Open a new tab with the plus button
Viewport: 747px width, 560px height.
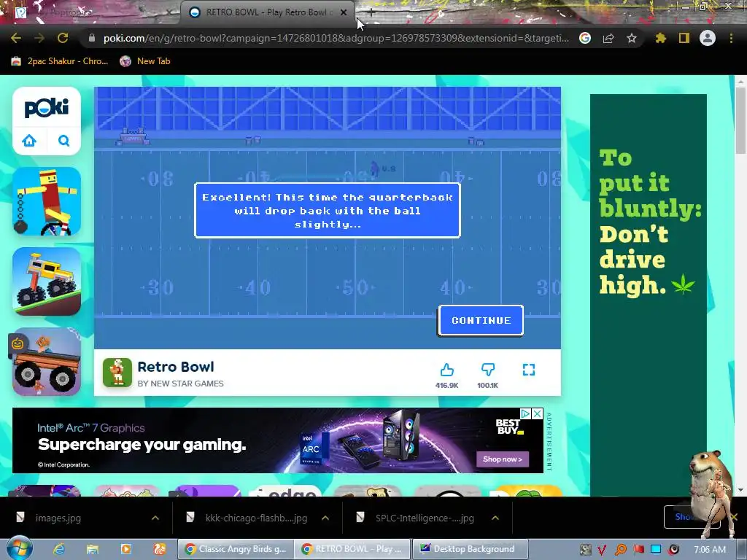click(371, 12)
